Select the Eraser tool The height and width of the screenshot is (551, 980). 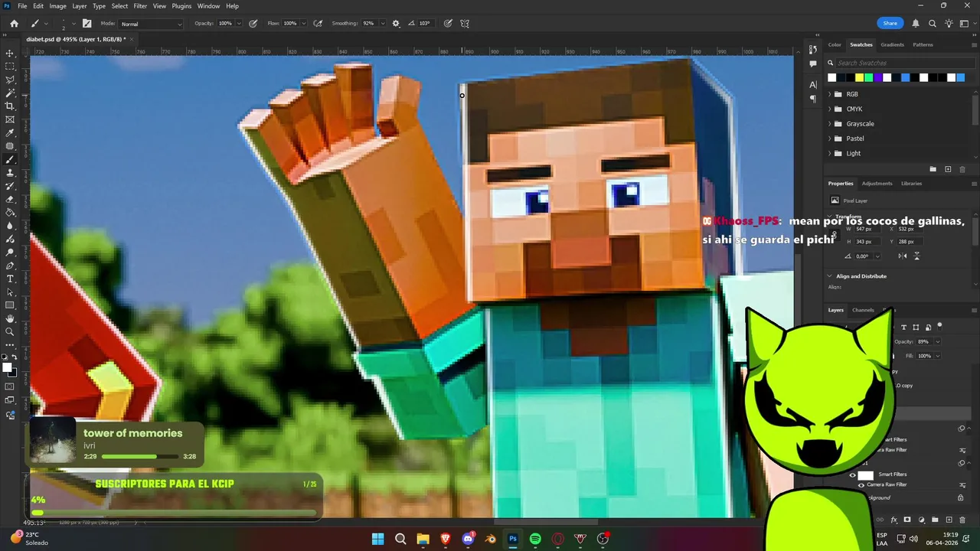point(10,200)
